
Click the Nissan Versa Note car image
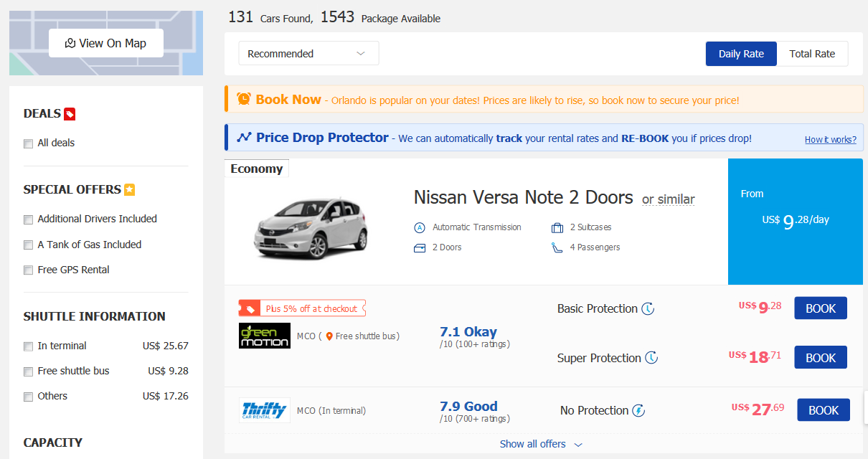coord(310,228)
